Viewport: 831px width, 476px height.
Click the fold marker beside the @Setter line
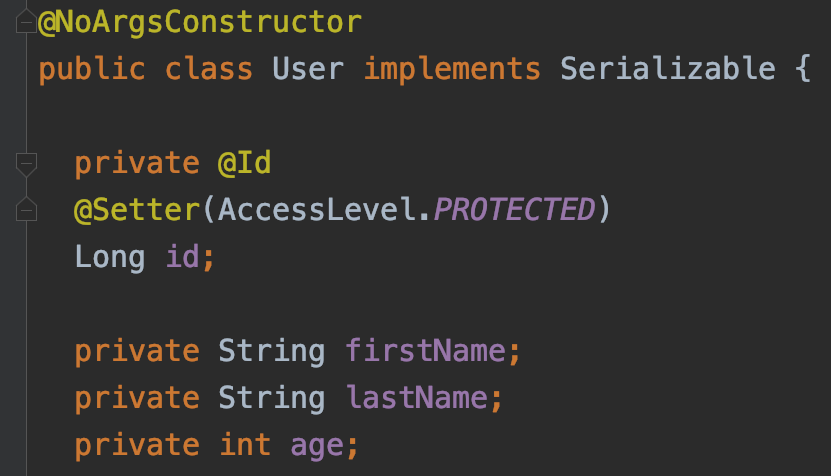point(27,209)
